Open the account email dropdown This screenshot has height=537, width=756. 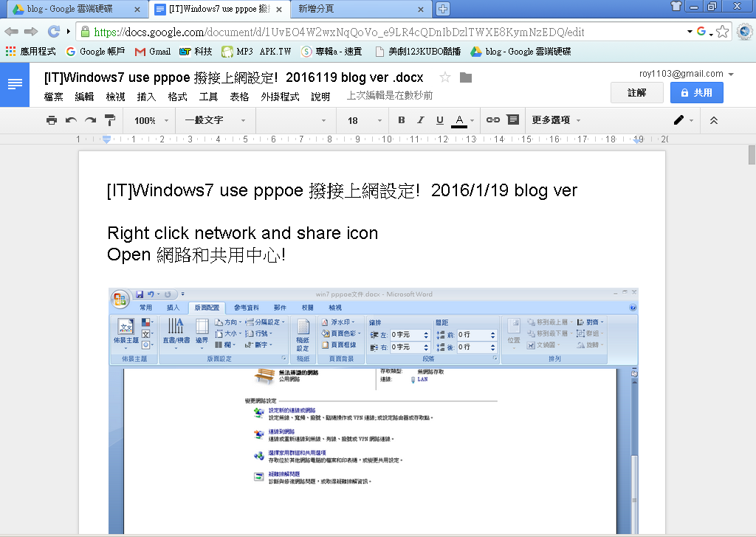tap(686, 74)
